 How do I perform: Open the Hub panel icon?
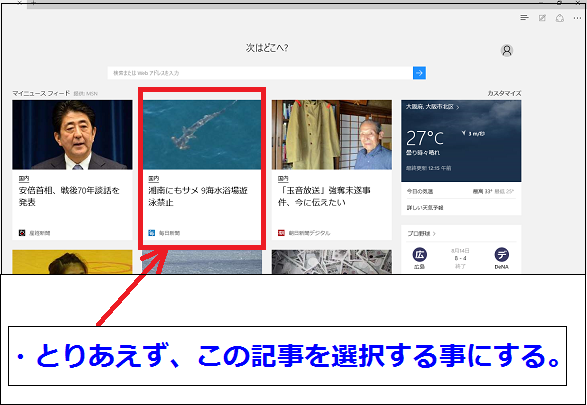click(x=524, y=18)
